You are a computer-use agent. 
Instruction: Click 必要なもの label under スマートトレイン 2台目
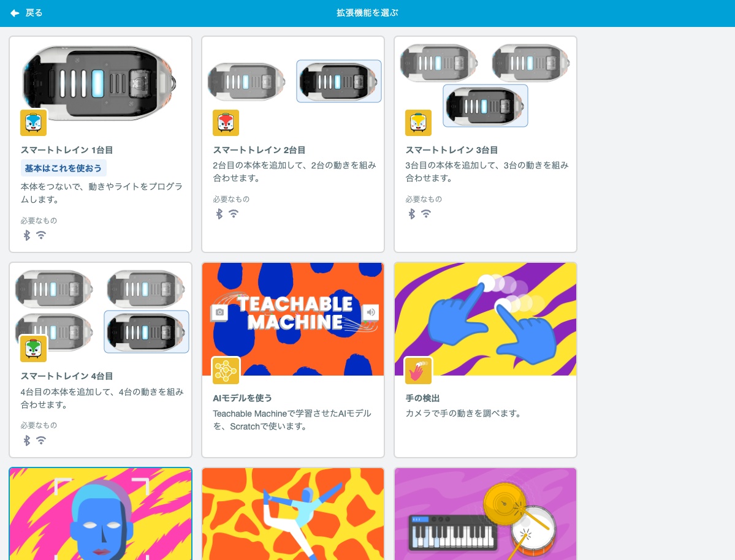pyautogui.click(x=231, y=199)
